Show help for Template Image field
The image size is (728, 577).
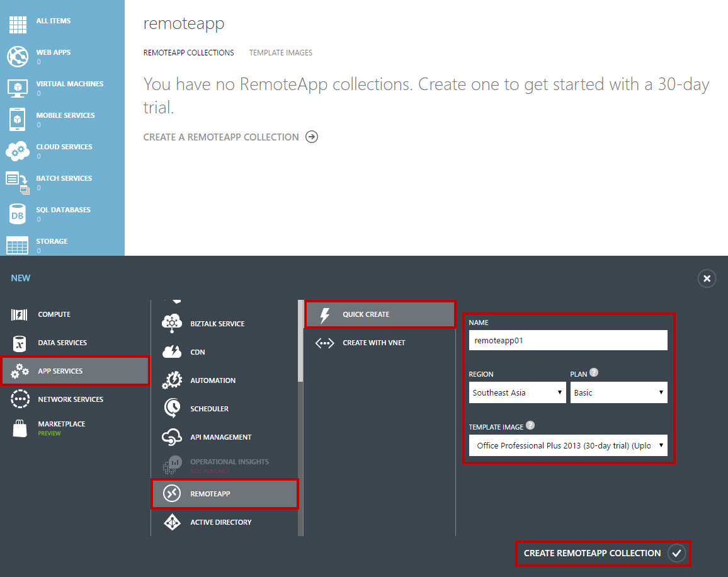[530, 426]
